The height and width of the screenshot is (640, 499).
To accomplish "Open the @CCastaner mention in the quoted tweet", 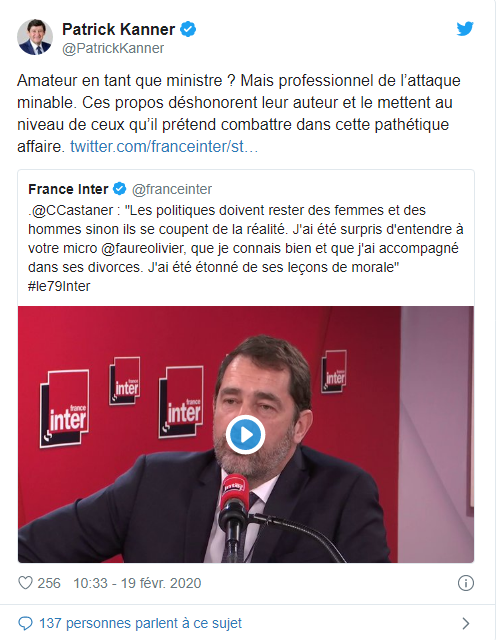I will 72,210.
